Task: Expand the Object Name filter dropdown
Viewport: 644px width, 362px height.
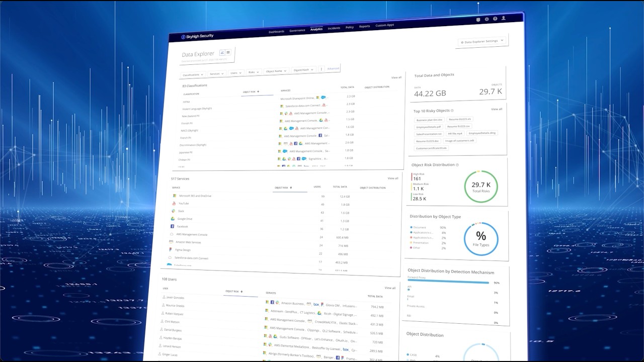Action: click(x=276, y=71)
